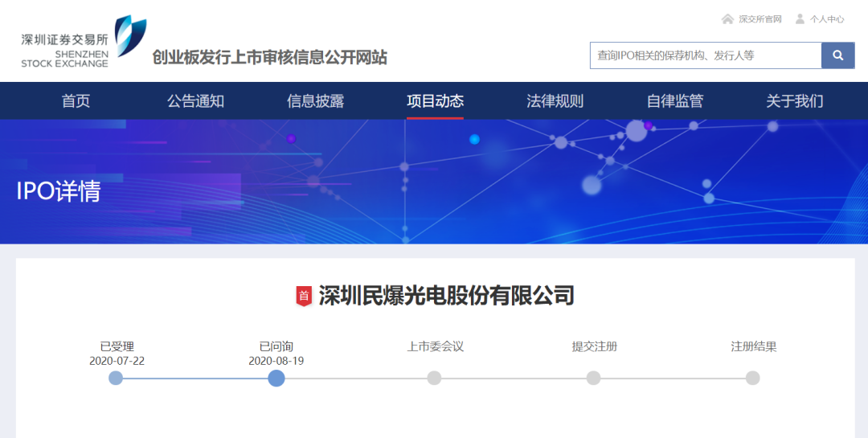Open the 深交所官网 link

click(x=760, y=19)
